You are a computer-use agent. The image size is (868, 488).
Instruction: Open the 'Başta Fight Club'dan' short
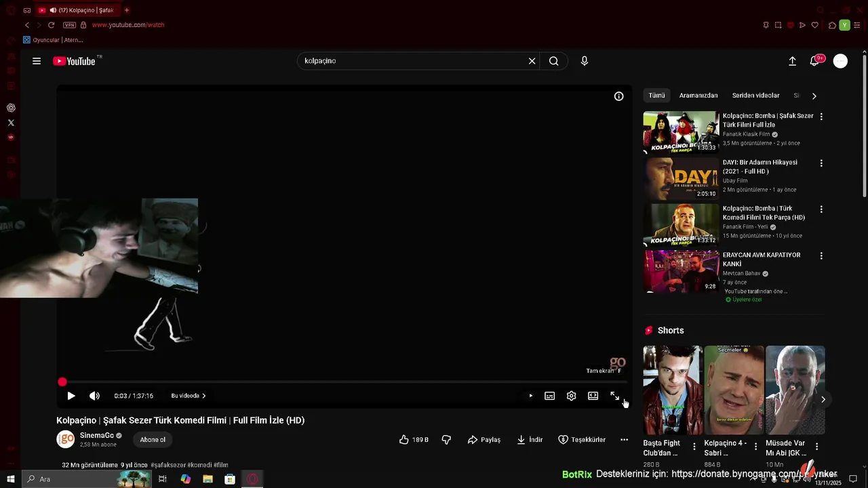(x=673, y=390)
